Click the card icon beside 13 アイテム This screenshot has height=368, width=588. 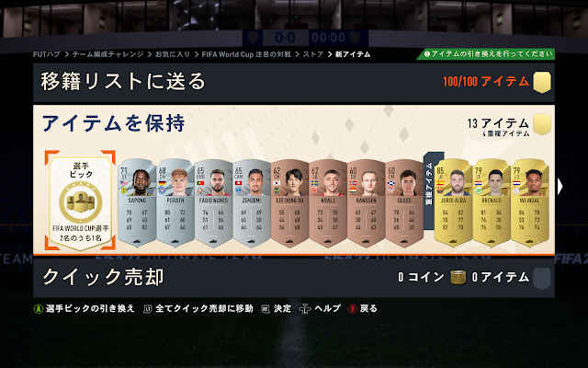[x=542, y=124]
